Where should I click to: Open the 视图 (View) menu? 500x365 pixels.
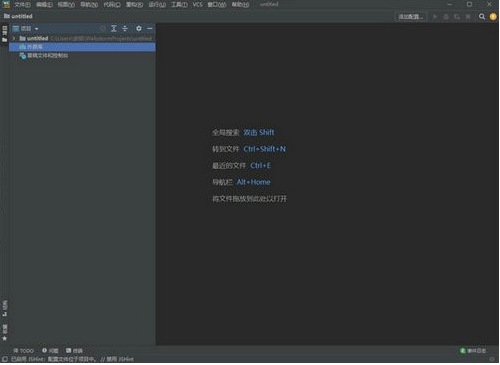[66, 4]
